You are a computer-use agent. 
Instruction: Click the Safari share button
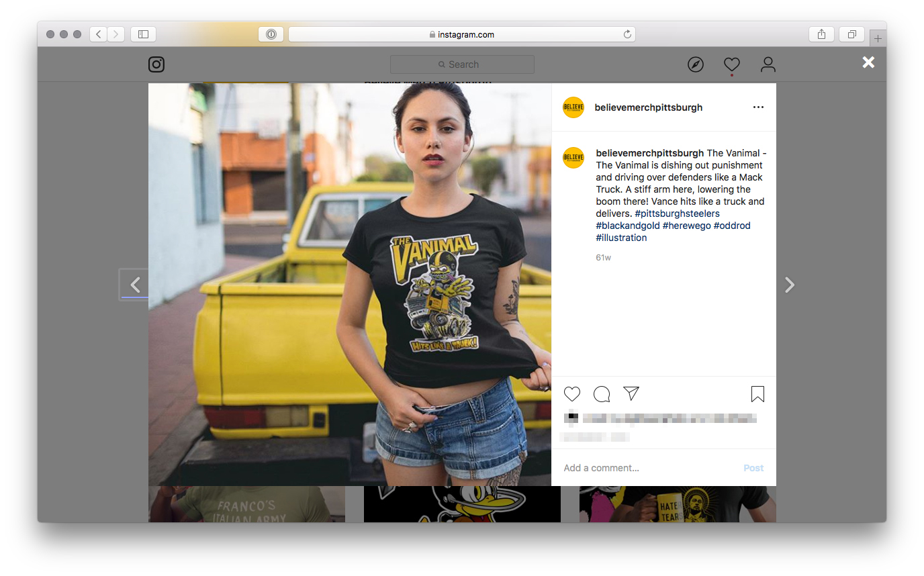pyautogui.click(x=821, y=34)
